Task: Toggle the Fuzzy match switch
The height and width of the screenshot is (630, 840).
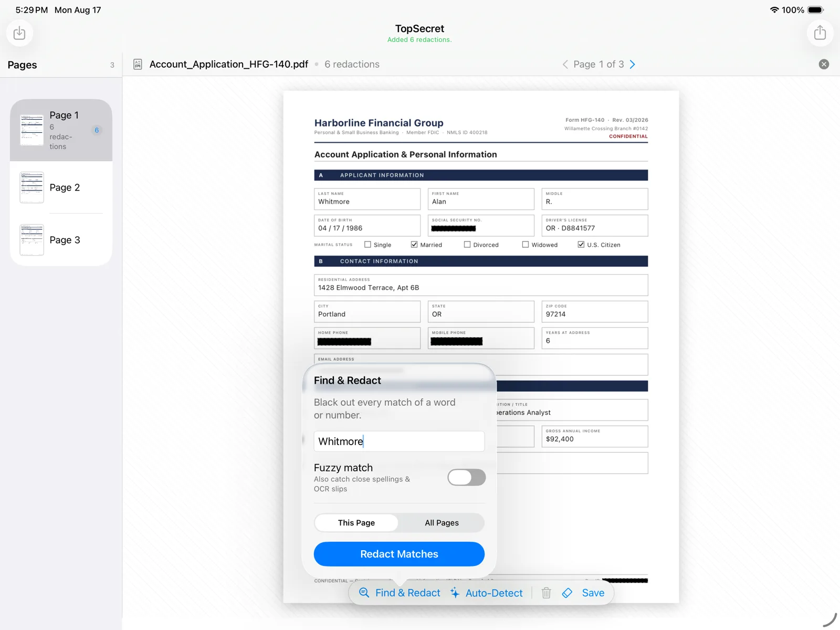Action: (466, 477)
